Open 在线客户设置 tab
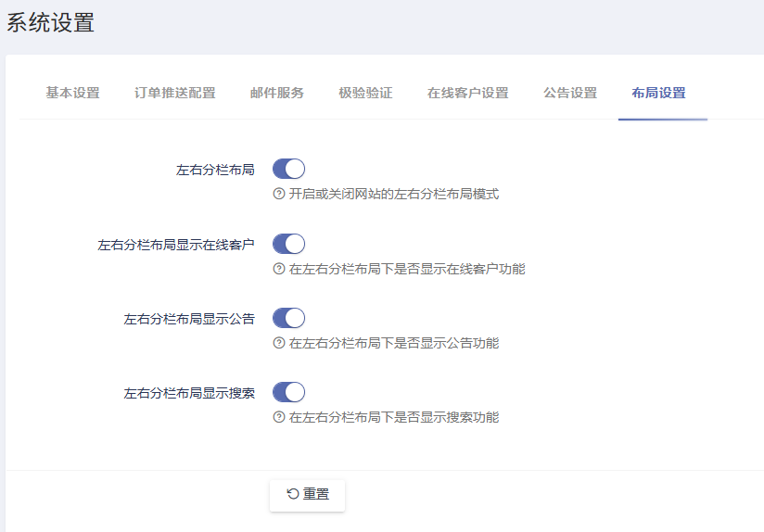Image resolution: width=764 pixels, height=532 pixels. (467, 93)
